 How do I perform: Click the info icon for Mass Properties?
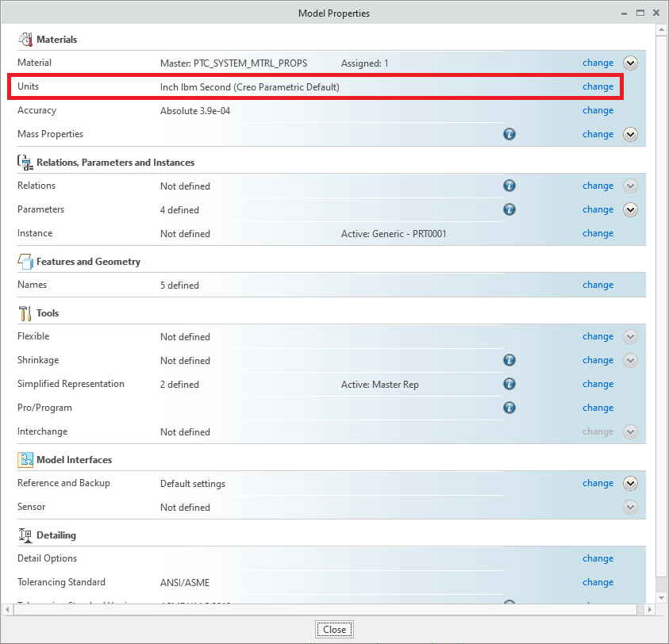(509, 134)
